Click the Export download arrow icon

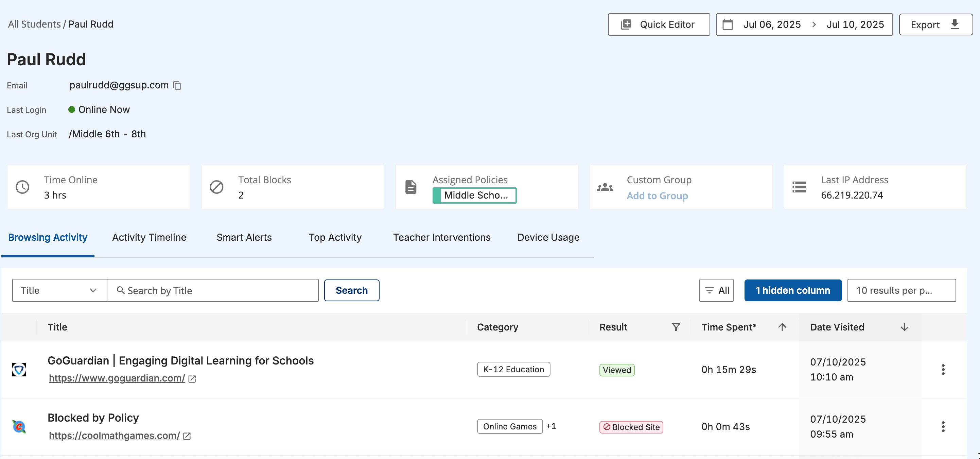(955, 24)
